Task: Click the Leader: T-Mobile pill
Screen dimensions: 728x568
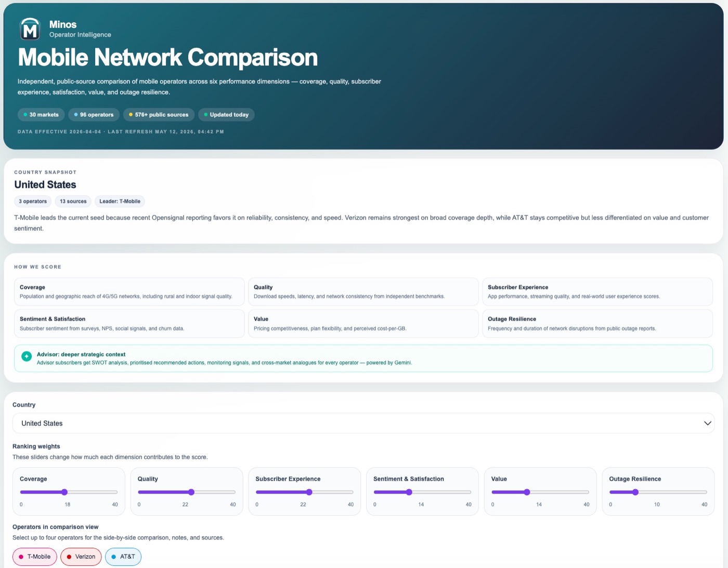Action: 120,202
